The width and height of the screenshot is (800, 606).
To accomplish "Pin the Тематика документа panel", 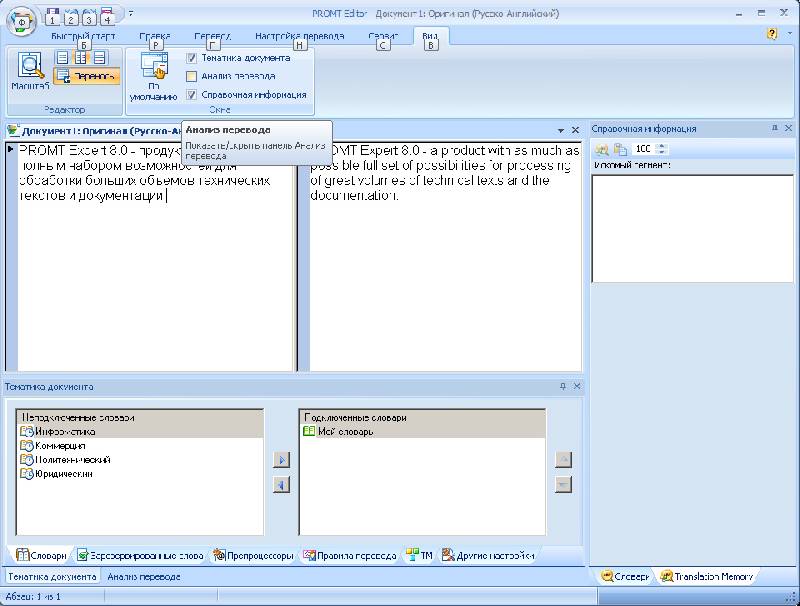I will (x=563, y=386).
